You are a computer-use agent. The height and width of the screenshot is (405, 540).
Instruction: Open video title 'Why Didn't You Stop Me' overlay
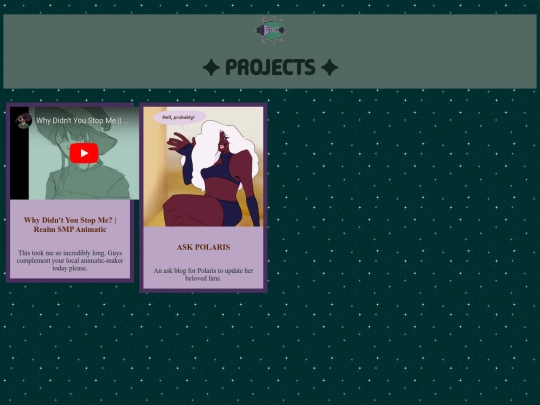coord(82,121)
